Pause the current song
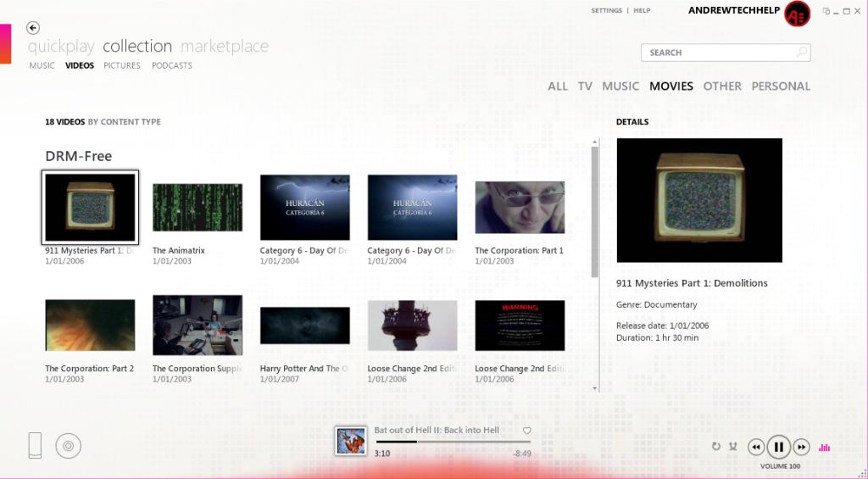This screenshot has height=479, width=868. (778, 447)
